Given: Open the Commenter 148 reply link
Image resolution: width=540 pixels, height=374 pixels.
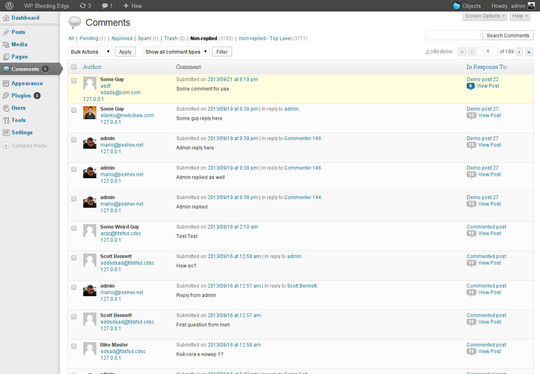Looking at the screenshot, I should [x=302, y=138].
